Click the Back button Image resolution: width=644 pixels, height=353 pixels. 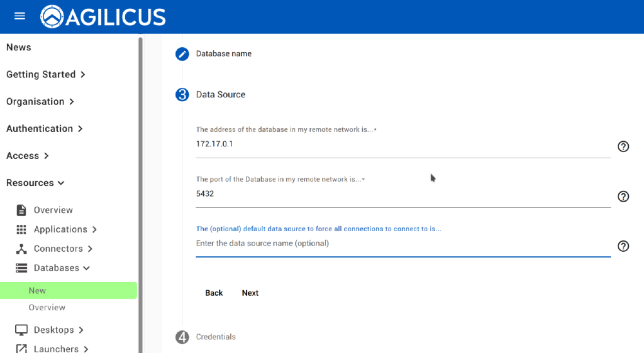(x=214, y=293)
